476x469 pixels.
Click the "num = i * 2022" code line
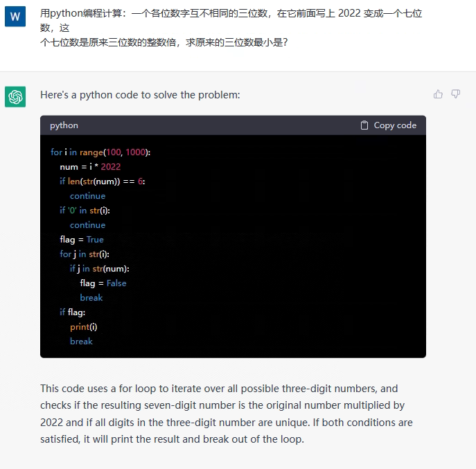click(90, 166)
